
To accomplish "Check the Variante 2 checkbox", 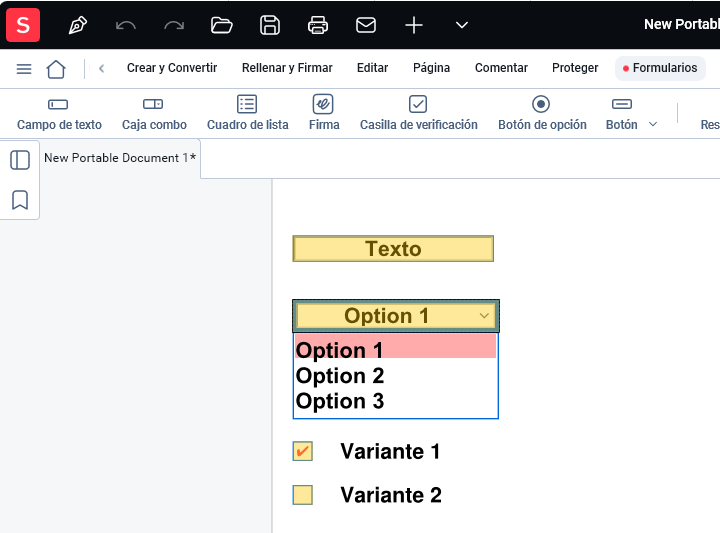I will 303,495.
